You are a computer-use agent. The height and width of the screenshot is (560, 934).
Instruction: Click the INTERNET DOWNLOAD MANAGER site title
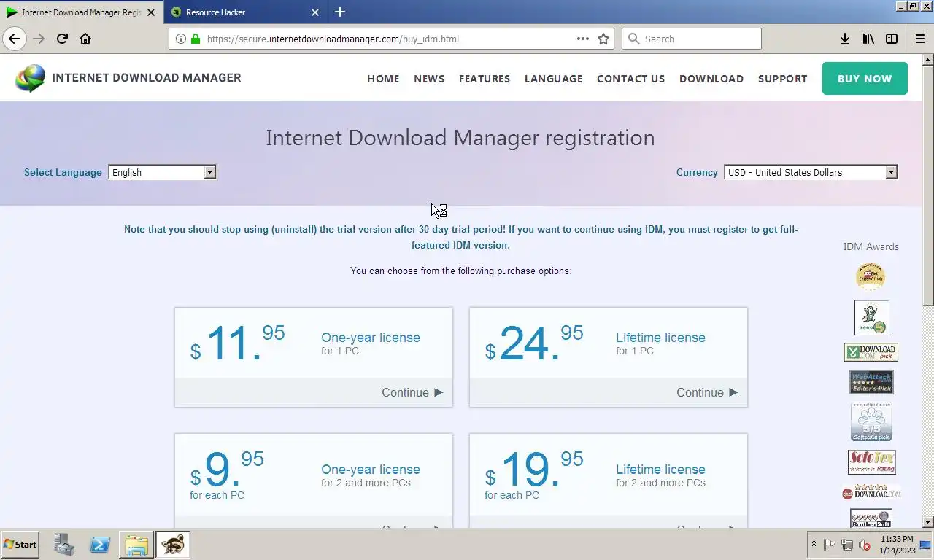point(147,78)
